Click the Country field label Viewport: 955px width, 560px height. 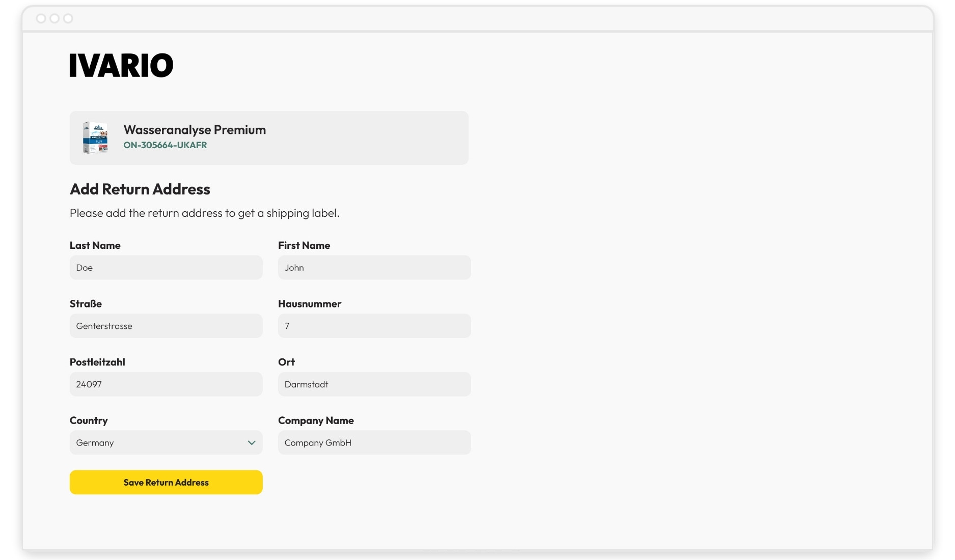pos(89,421)
